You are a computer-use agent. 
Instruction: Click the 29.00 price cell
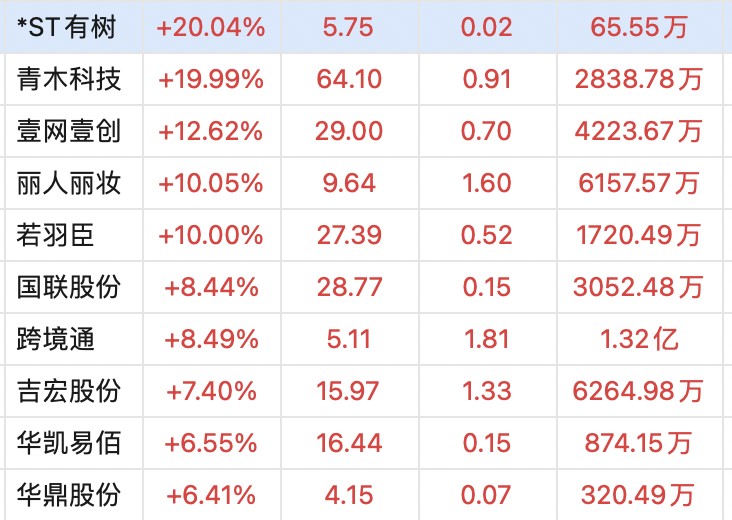click(349, 131)
